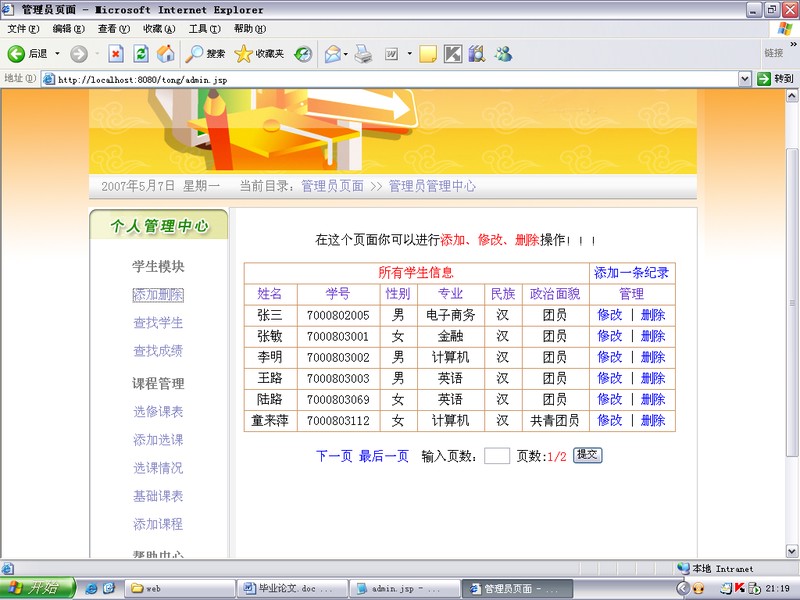Click 添加一条纪录 link
The image size is (800, 600).
(631, 273)
